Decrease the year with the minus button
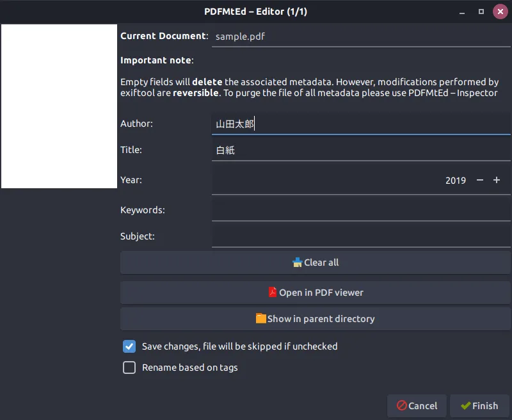512x420 pixels. pyautogui.click(x=479, y=180)
